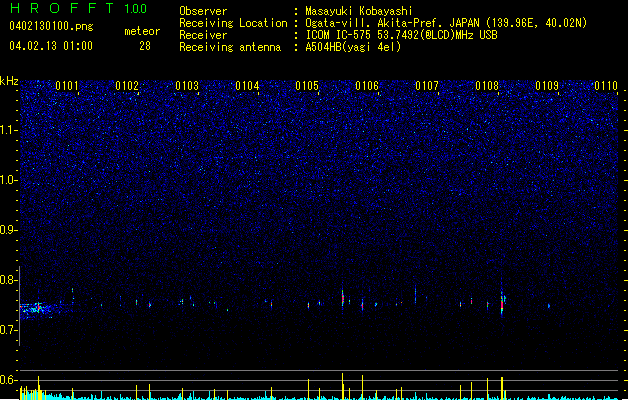629x400 pixels.
Task: Click the A504HB(yagi 4el) antenna text
Action: pyautogui.click(x=353, y=47)
